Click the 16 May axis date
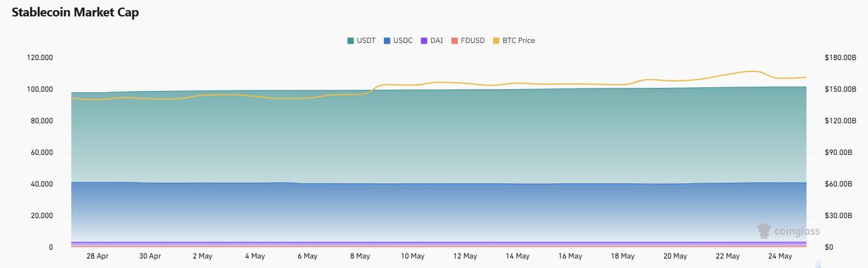Screen dimensions: 868x268 tap(570, 256)
